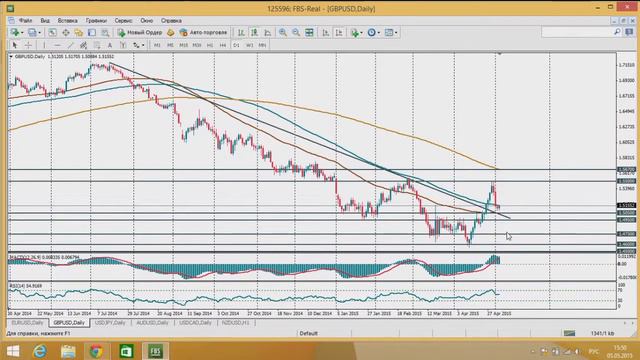Zoom out of the chart
Image resolution: width=640 pixels, height=360 pixels.
296,33
